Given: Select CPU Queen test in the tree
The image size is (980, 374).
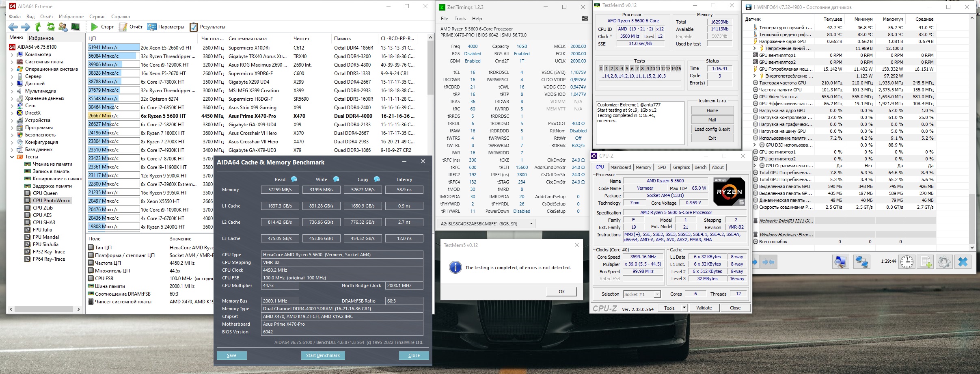Looking at the screenshot, I should coord(45,193).
